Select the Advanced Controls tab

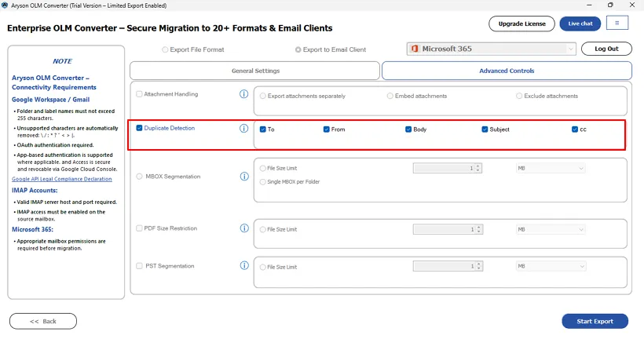pos(507,71)
